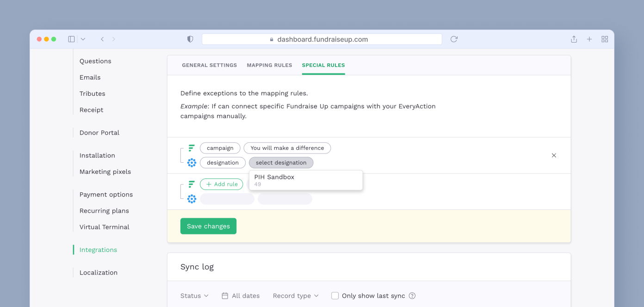The image size is (644, 307).
Task: Open the browser Share icon
Action: coord(574,39)
